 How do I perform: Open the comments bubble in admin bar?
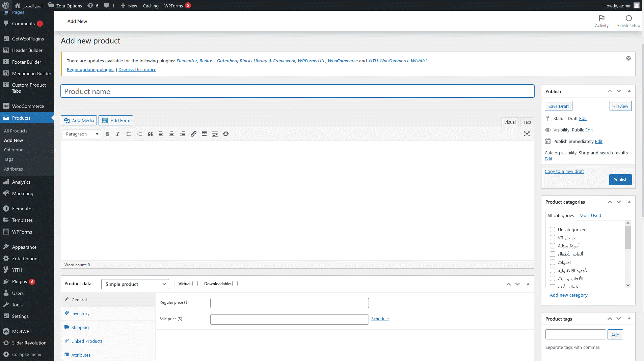pos(109,5)
